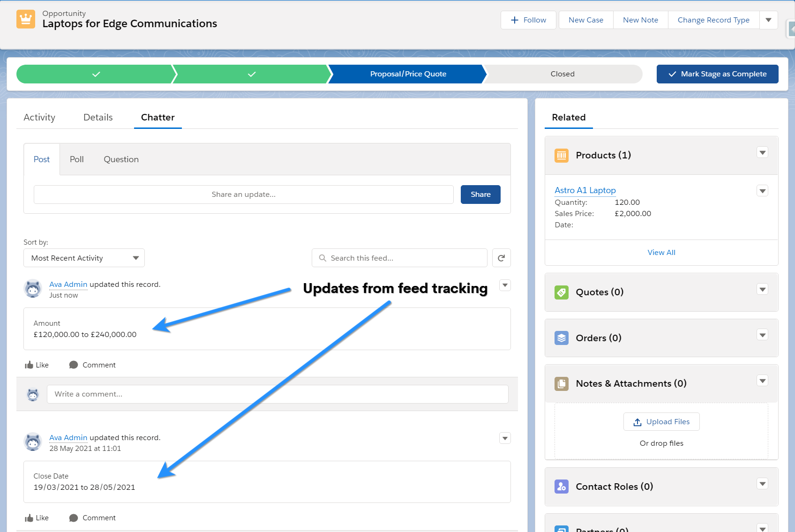Screen dimensions: 795x532
Task: Comment on the Amount update post
Action: point(92,365)
